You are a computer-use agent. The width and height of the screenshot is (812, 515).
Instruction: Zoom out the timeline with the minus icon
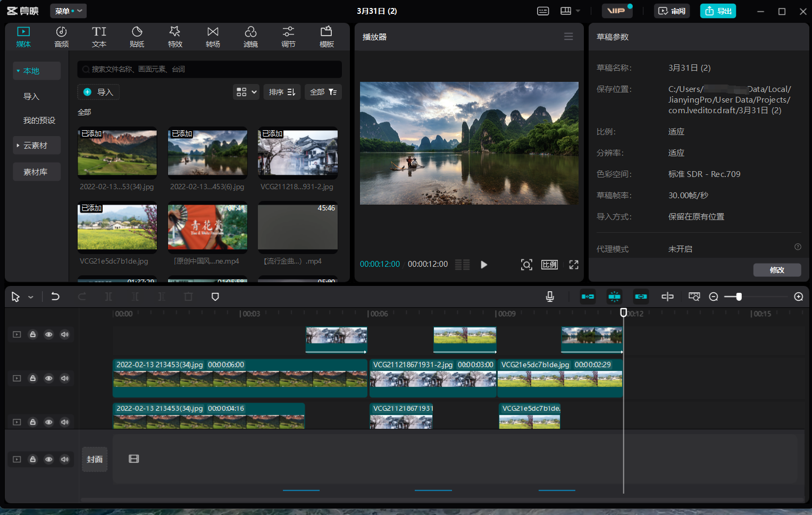pos(714,297)
